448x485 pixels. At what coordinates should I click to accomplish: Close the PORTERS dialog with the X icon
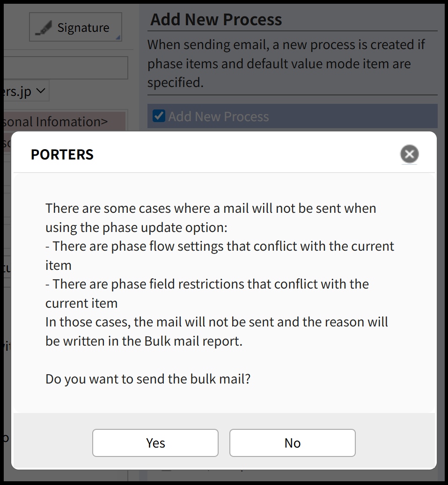(x=409, y=154)
